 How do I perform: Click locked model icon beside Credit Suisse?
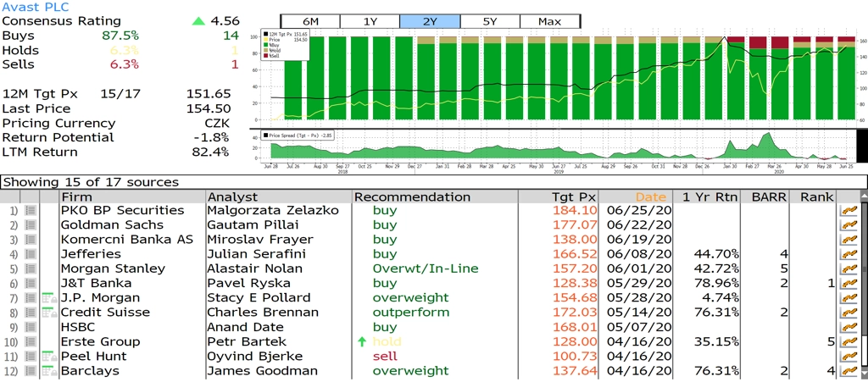(x=49, y=313)
